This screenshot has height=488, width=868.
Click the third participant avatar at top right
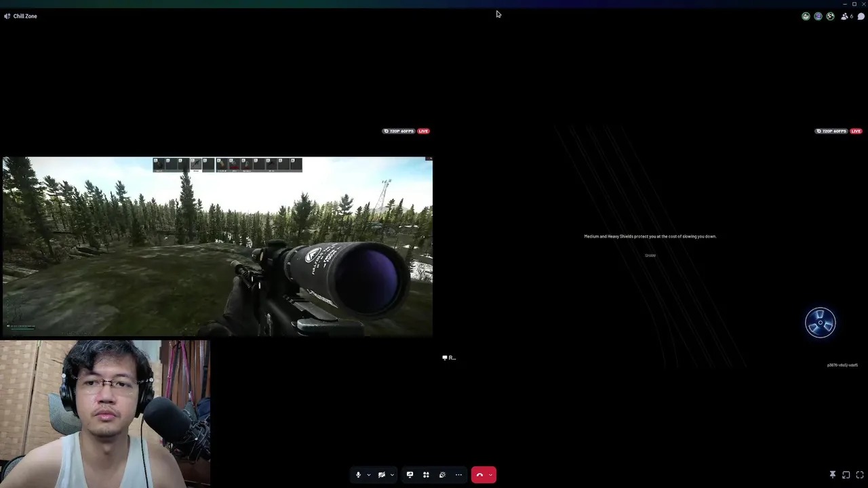(830, 16)
